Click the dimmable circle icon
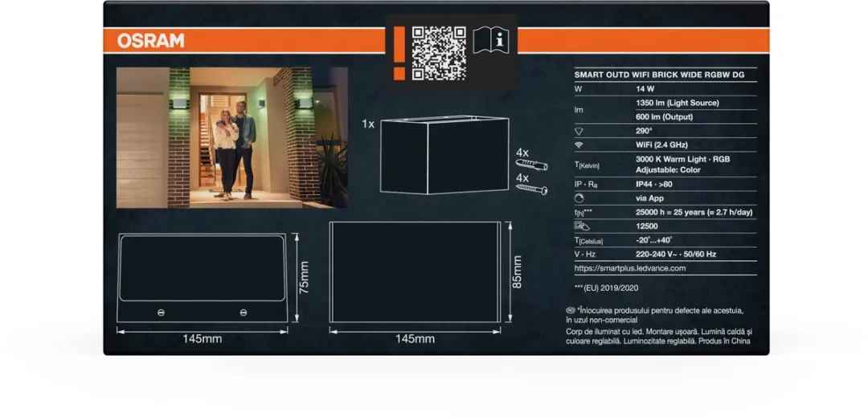 pyautogui.click(x=579, y=198)
